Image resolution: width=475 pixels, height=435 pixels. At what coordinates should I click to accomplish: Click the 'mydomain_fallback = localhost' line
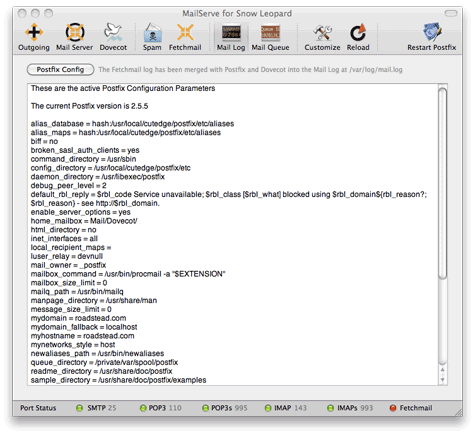[84, 327]
